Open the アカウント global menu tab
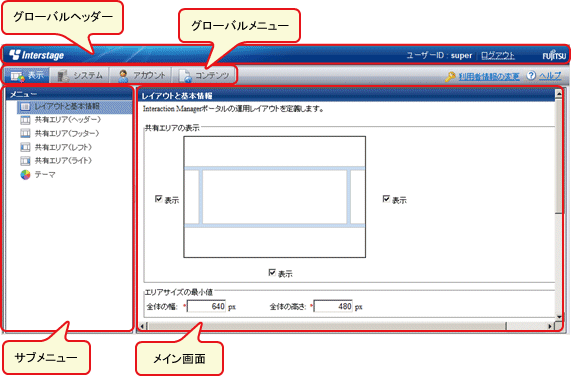Viewport: 571px width, 377px height. click(140, 75)
